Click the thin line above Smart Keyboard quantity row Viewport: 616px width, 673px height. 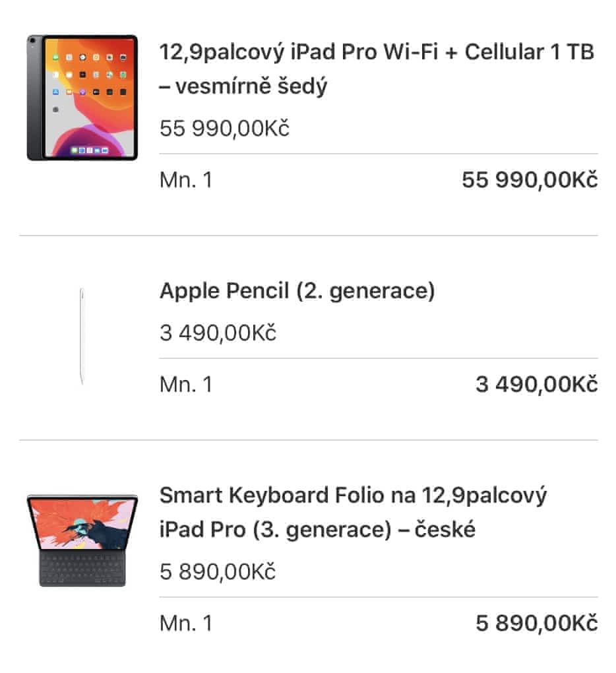(x=379, y=598)
